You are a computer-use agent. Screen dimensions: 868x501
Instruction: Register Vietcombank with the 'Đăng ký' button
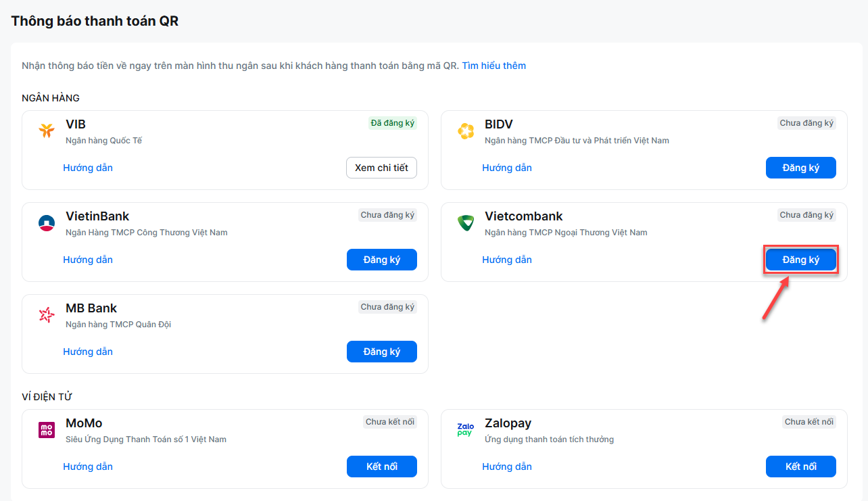(801, 260)
